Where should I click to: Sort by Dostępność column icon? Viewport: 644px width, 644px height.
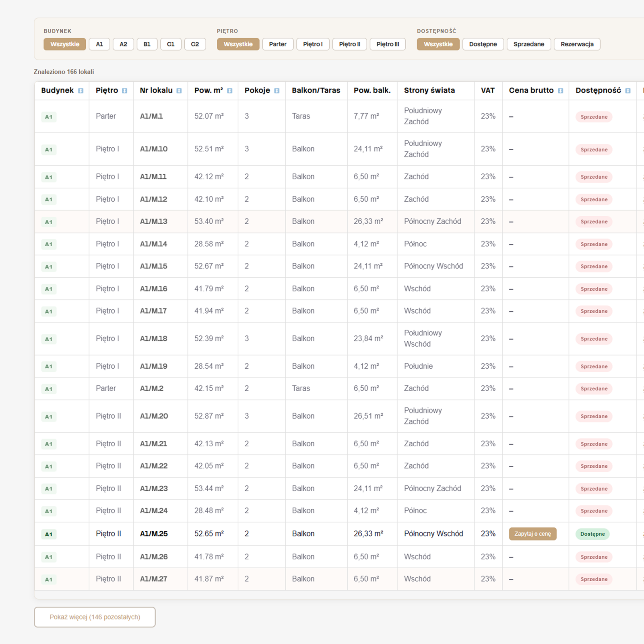pos(628,91)
